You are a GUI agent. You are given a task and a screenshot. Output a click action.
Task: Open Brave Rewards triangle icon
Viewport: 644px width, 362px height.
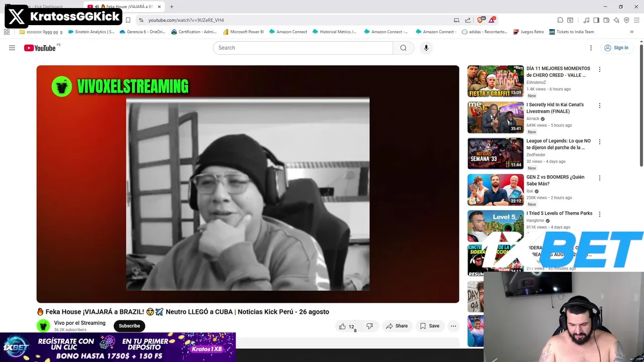pyautogui.click(x=492, y=20)
